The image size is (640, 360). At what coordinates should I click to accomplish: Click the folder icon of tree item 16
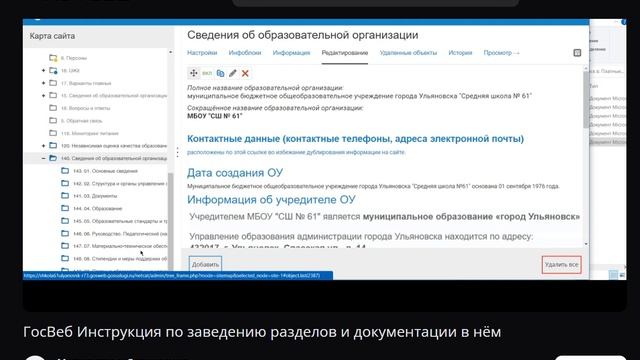(x=53, y=71)
